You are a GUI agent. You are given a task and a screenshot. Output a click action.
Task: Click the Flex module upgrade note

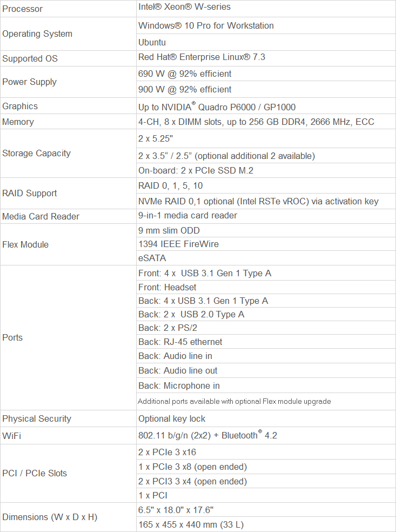tap(234, 402)
